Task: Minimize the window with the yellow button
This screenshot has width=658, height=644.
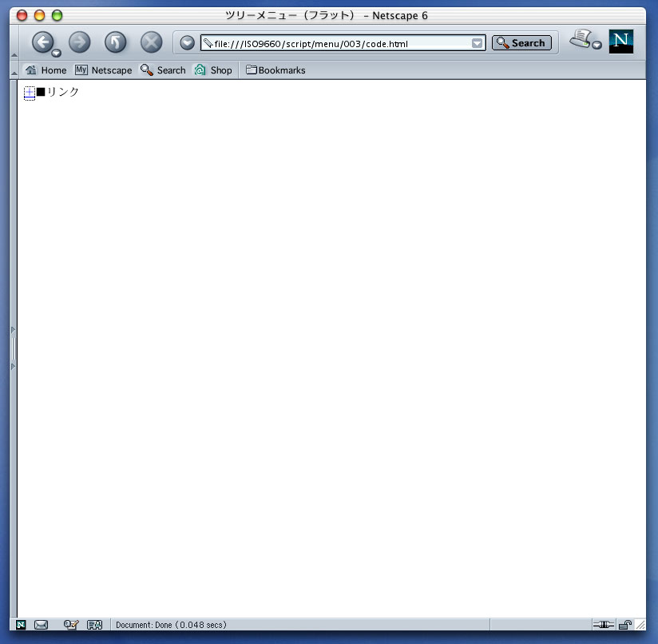Action: point(39,15)
